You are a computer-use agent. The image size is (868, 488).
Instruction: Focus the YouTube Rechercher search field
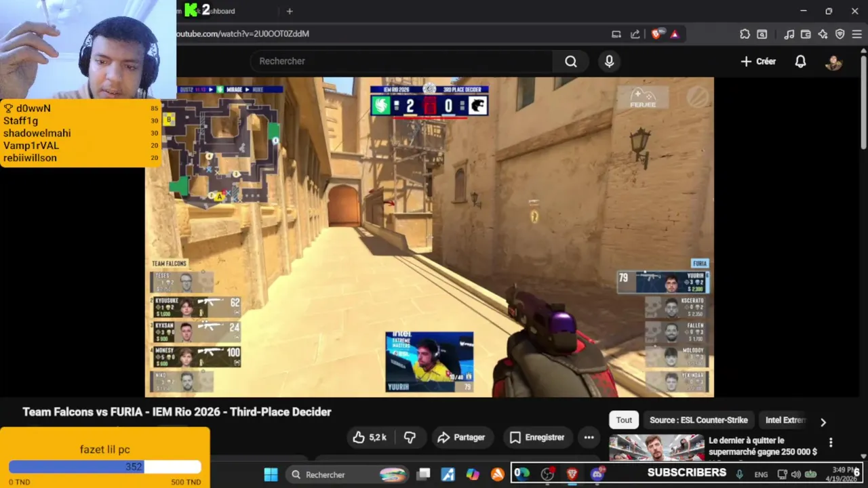tap(401, 61)
